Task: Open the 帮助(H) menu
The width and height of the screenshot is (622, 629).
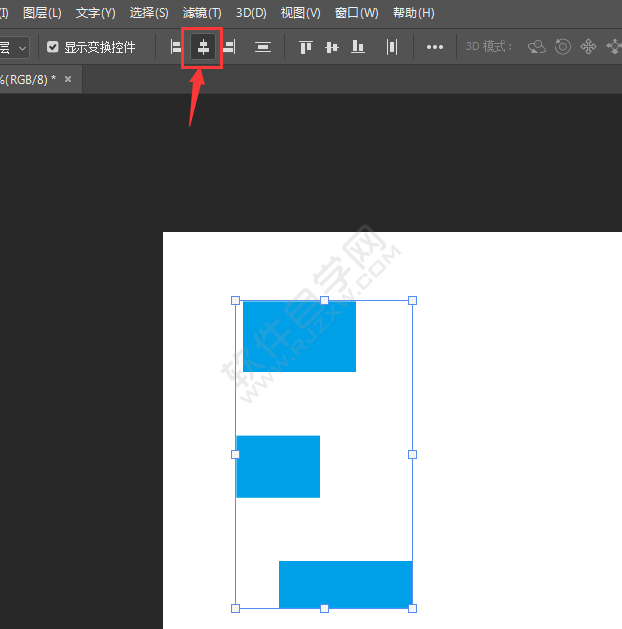Action: 413,13
